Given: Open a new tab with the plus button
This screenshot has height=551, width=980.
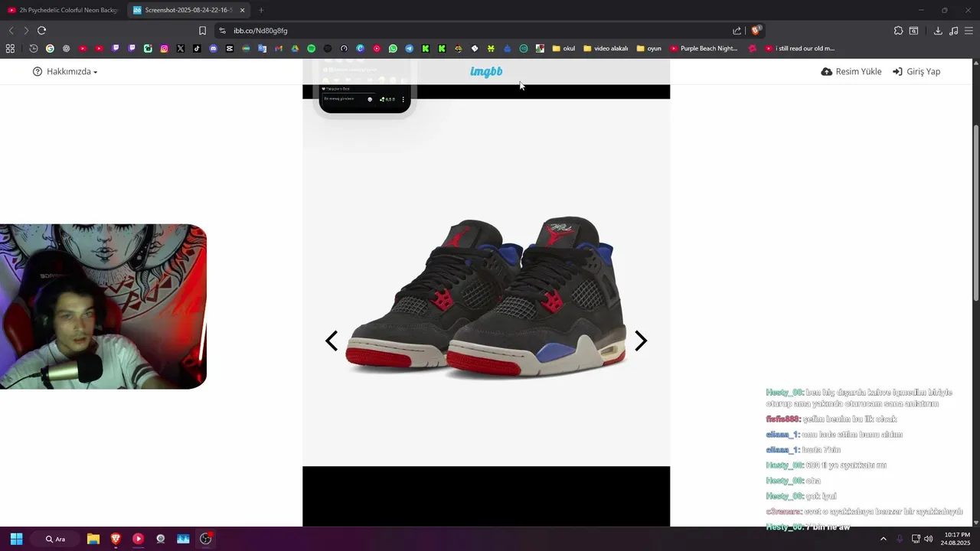Looking at the screenshot, I should (x=261, y=10).
